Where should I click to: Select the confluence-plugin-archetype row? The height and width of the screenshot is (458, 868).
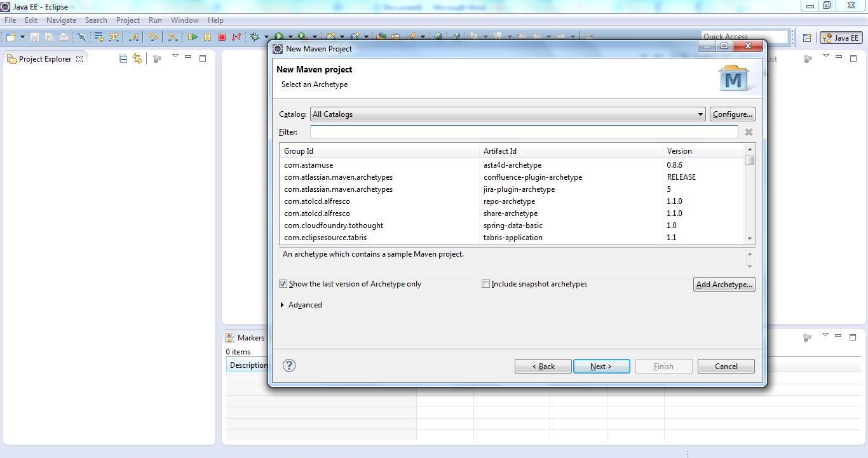[x=512, y=177]
